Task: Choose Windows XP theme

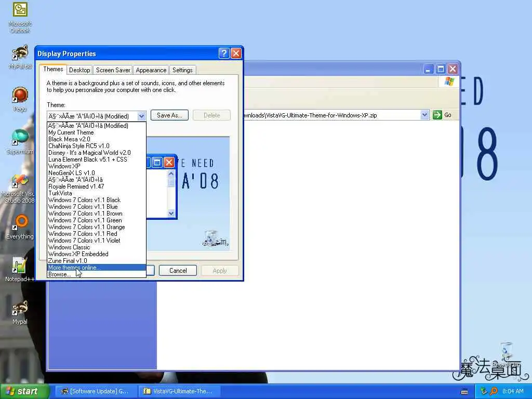Action: 96,166
